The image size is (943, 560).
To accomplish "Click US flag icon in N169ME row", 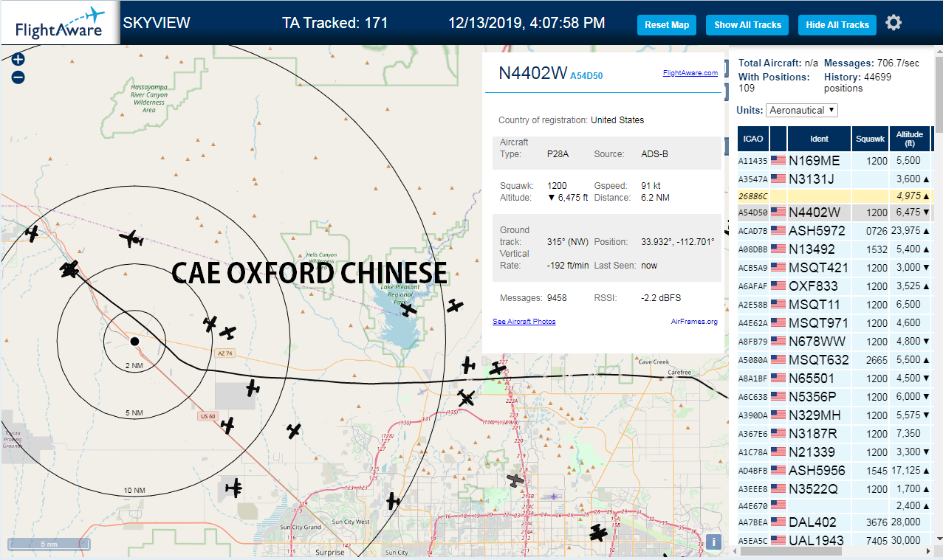I will click(778, 160).
